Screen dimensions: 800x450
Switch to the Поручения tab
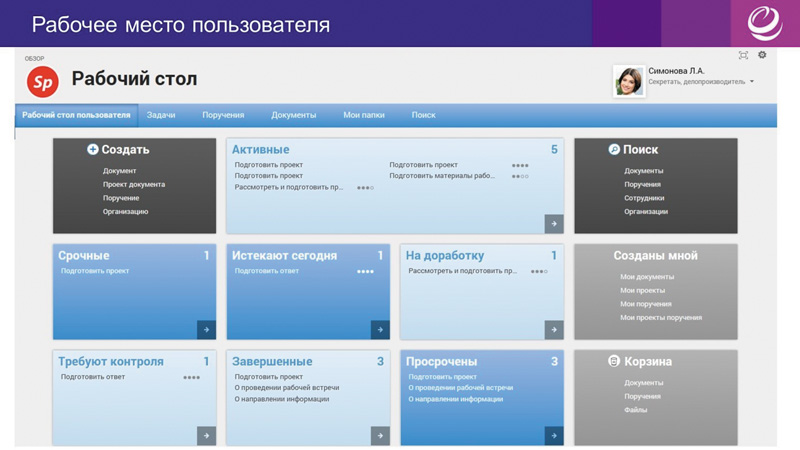point(223,115)
